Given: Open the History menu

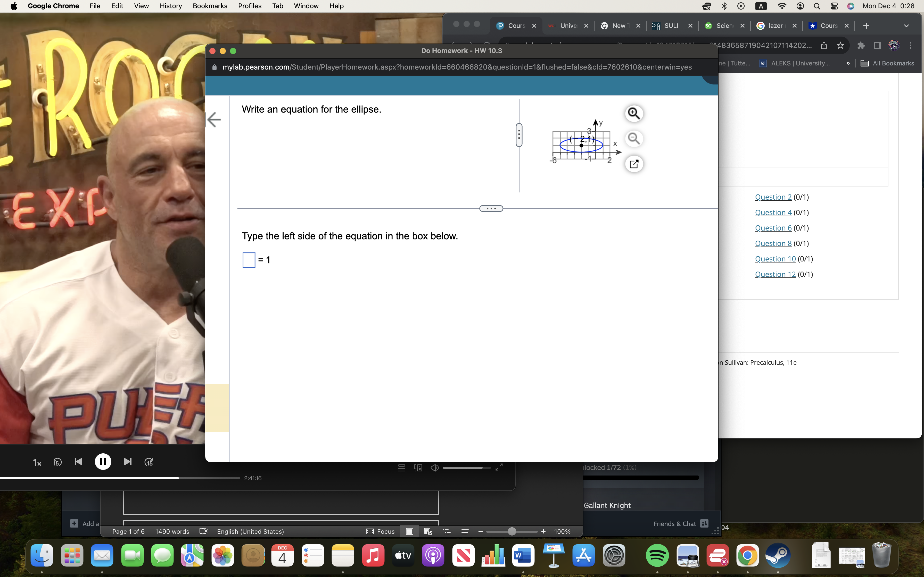Looking at the screenshot, I should point(170,6).
